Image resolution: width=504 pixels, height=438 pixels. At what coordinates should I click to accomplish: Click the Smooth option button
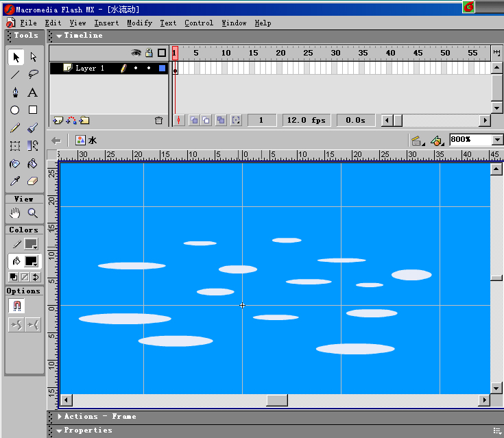16,325
